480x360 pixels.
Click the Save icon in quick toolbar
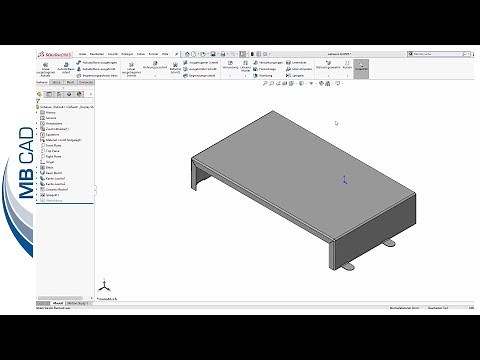[x=213, y=54]
